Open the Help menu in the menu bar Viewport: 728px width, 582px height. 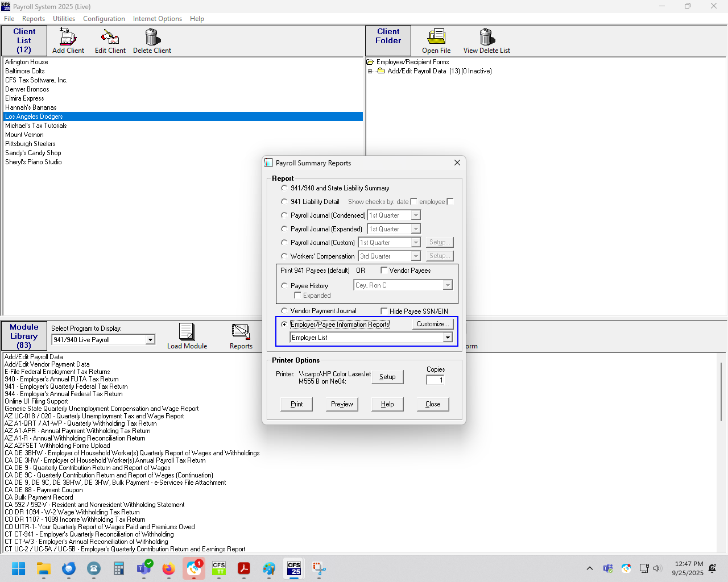tap(197, 19)
